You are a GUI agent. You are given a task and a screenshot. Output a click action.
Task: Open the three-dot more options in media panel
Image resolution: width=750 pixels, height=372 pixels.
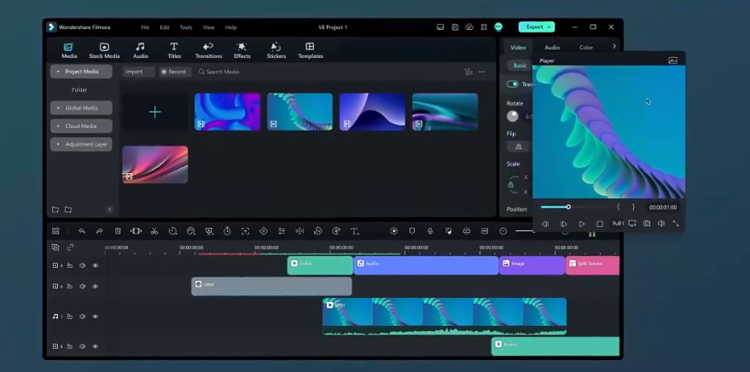coord(482,72)
